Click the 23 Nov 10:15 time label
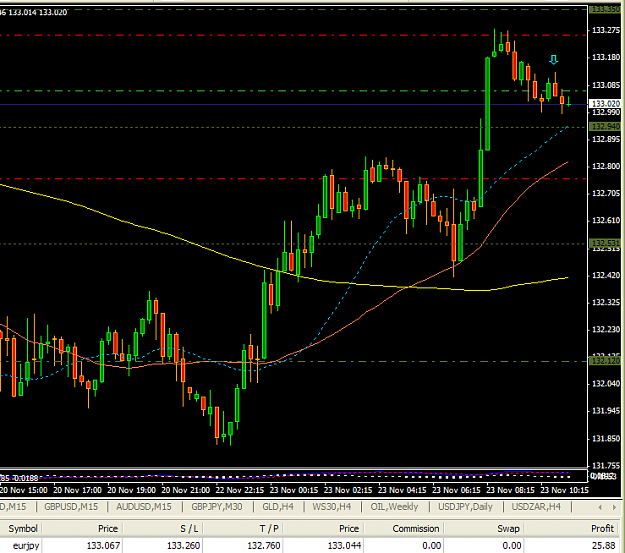Screen dimensions: 625x553 (x=564, y=490)
